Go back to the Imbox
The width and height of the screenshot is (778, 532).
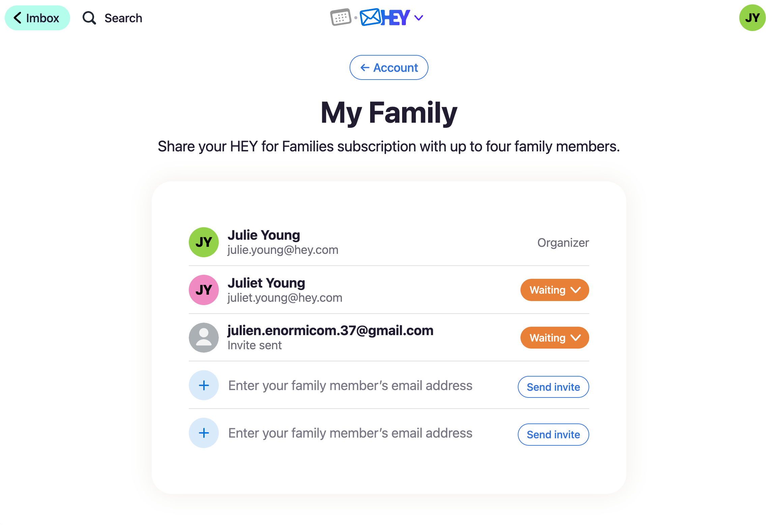37,18
